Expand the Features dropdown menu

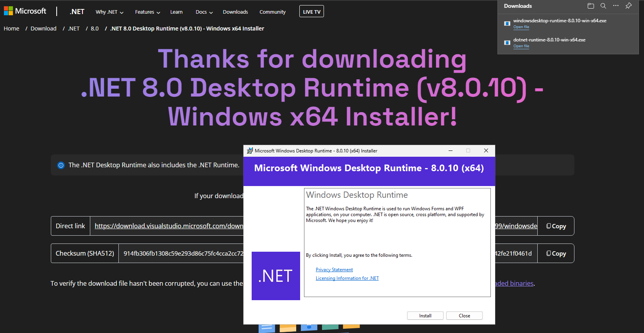click(x=148, y=12)
